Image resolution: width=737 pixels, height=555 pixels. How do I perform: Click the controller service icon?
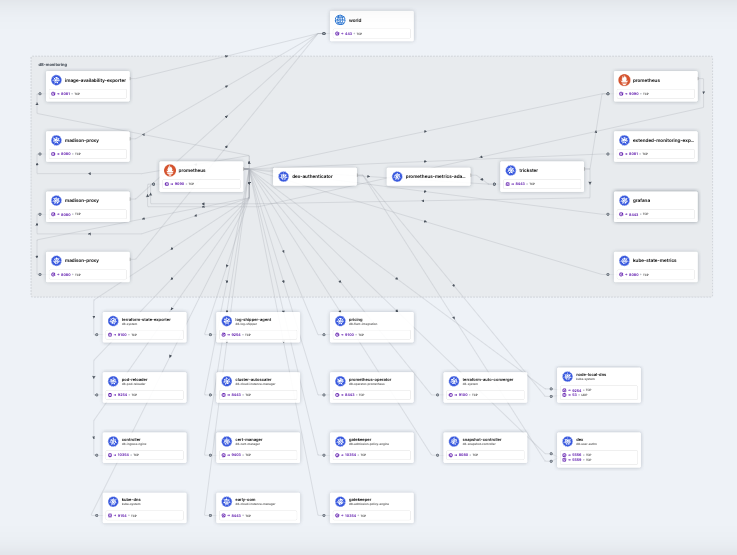[x=113, y=441]
